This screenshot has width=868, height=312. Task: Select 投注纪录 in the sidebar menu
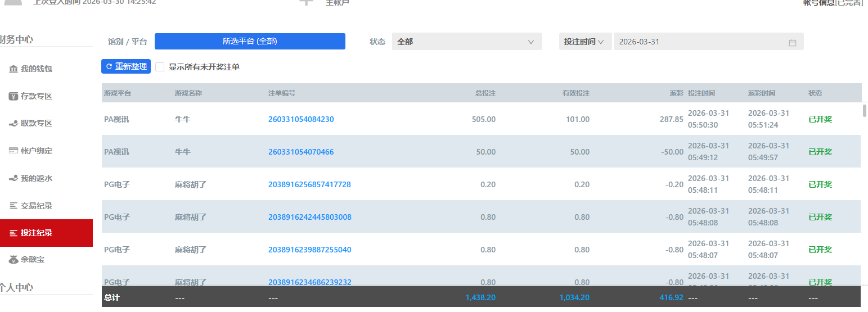click(37, 233)
